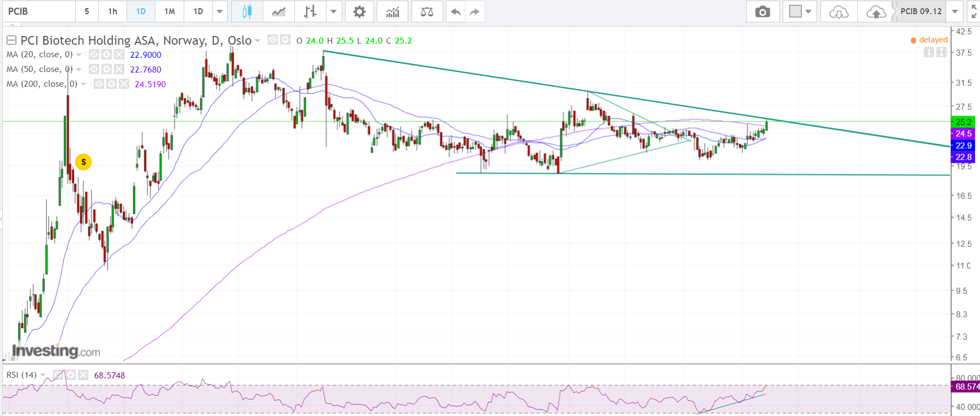Select the 5 minute interval
Viewport: 980px width, 416px height.
pyautogui.click(x=87, y=11)
